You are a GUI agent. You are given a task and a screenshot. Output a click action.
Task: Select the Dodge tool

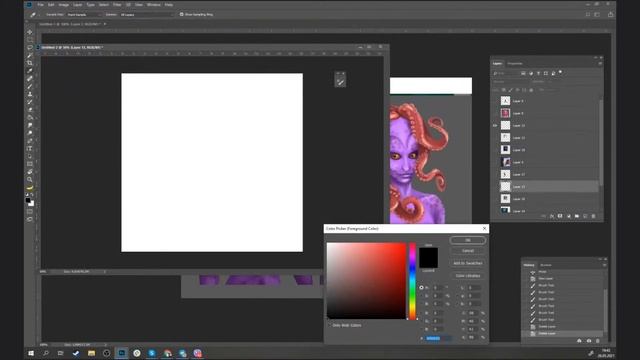[x=30, y=133]
